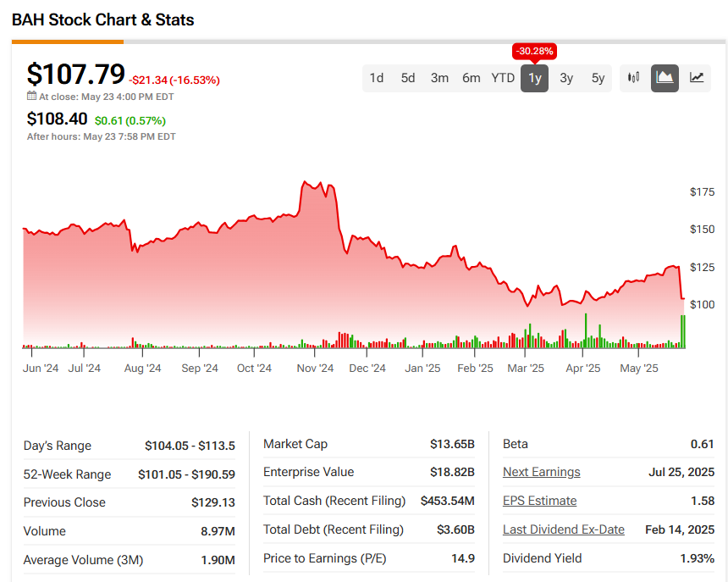Switch chart to 3y range
728x582 pixels.
click(566, 78)
